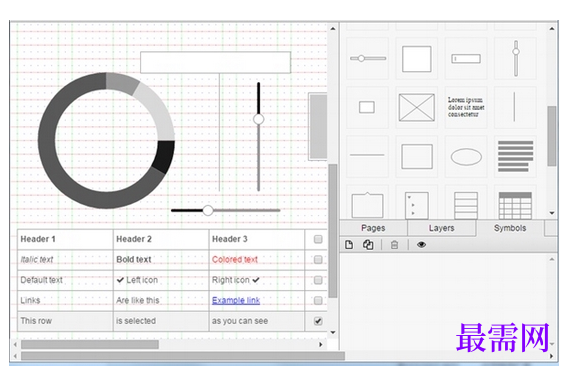This screenshot has width=568, height=369.
Task: Click inside the empty text box on canvas
Action: (216, 62)
